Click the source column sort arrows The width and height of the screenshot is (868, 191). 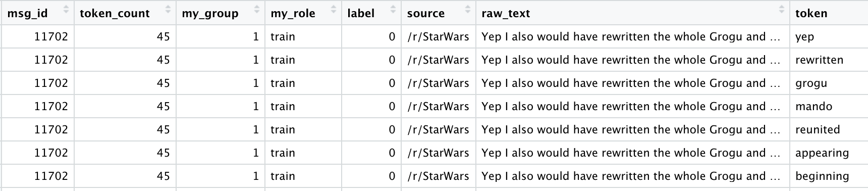pos(468,9)
